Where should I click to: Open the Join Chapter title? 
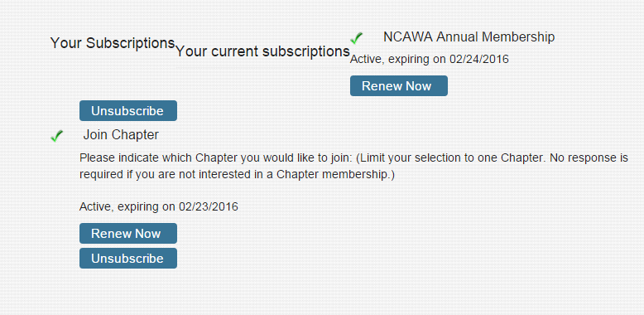click(121, 135)
